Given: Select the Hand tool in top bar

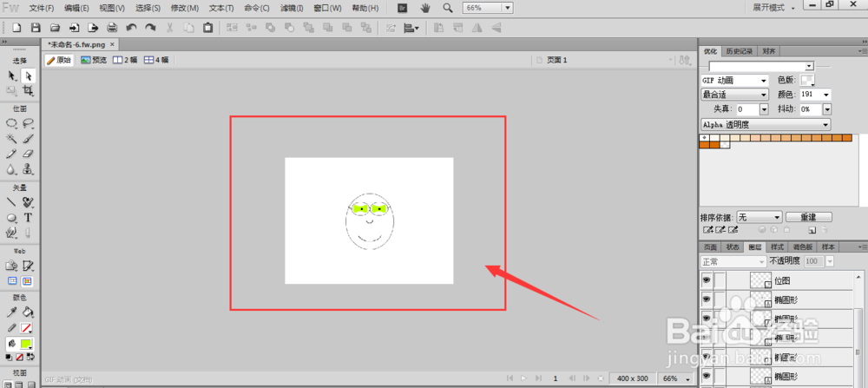Looking at the screenshot, I should pos(425,9).
